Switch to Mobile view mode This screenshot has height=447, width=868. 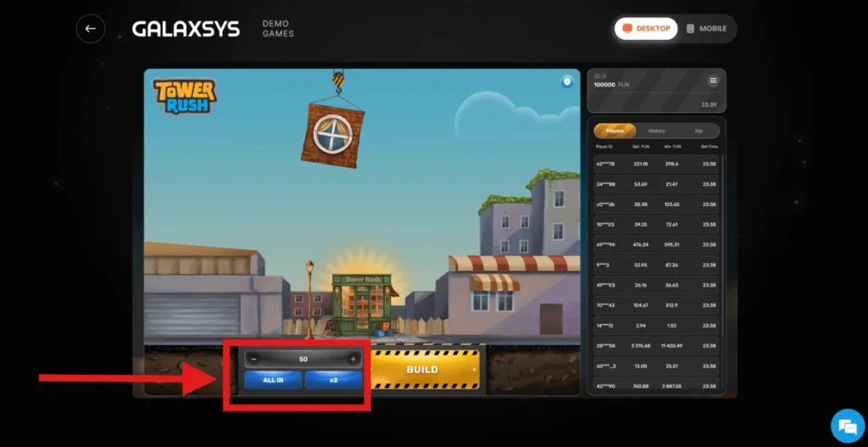pos(706,29)
